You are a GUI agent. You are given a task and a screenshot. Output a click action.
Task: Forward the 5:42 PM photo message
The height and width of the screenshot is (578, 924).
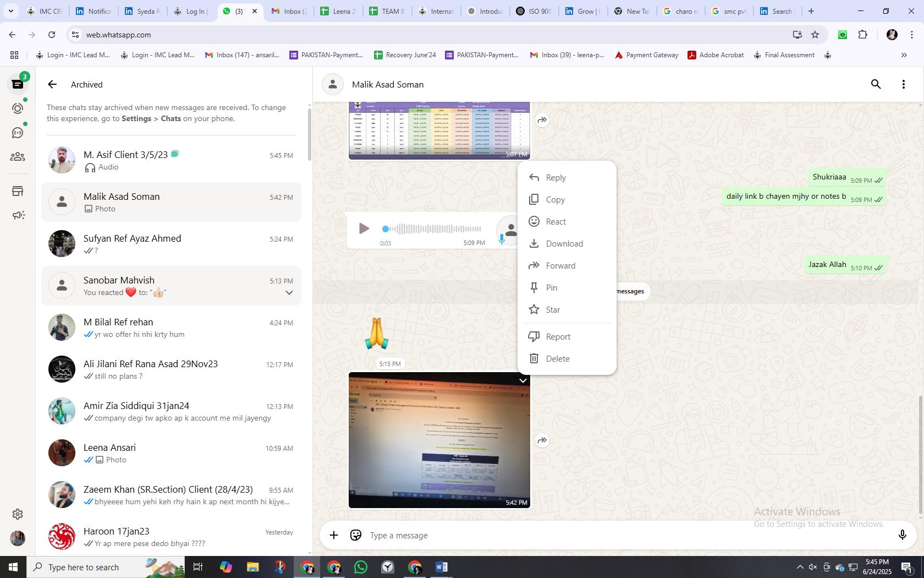click(542, 440)
